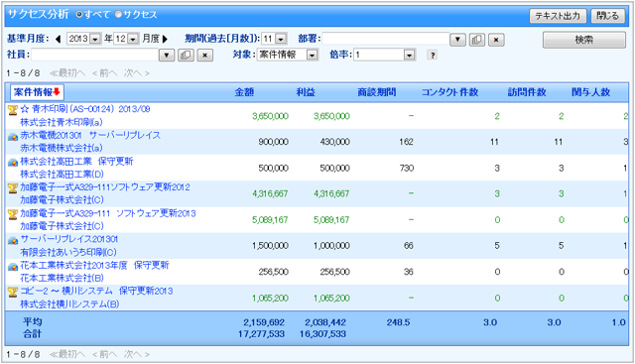Click trophy icon of 横川システム row
635x364 pixels.
[13, 292]
